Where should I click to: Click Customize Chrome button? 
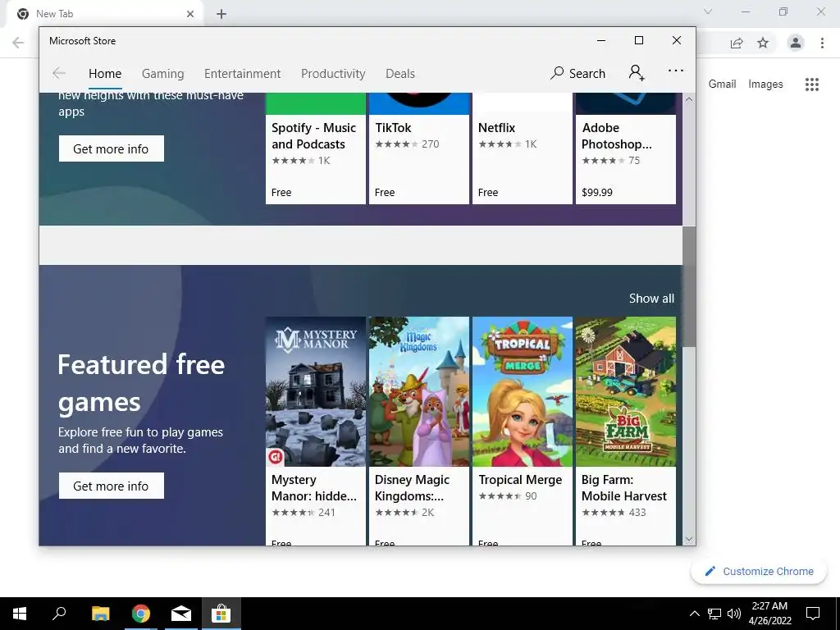759,572
